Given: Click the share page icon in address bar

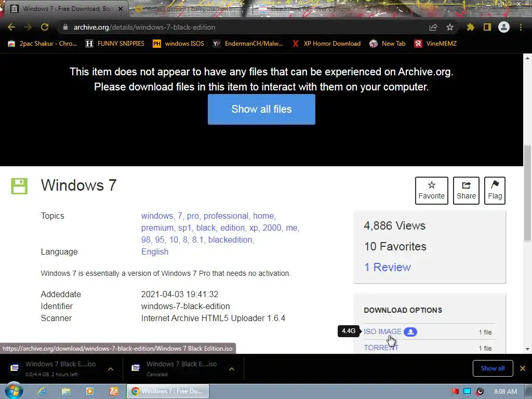Looking at the screenshot, I should [x=433, y=27].
